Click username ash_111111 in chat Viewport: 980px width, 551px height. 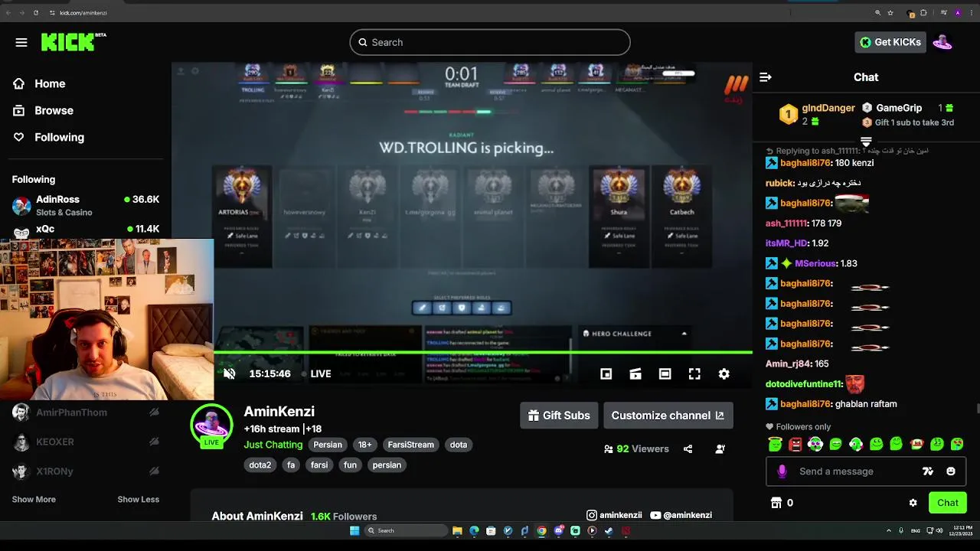coord(786,223)
